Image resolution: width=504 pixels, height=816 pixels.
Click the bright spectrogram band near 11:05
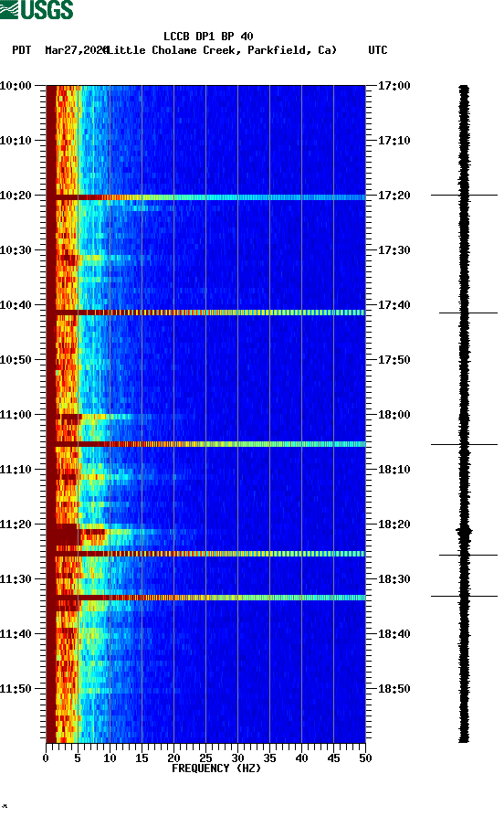pos(206,444)
